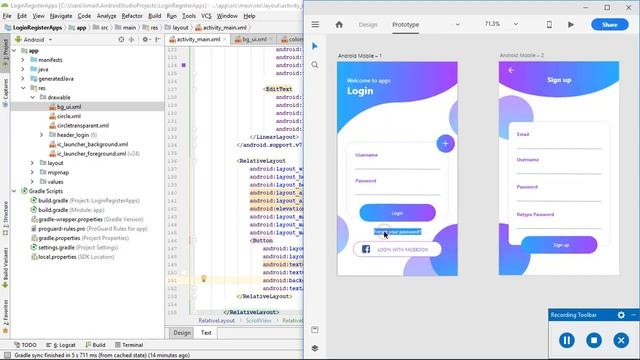The width and height of the screenshot is (640, 360).
Task: Select the arrow Select tool in XD
Action: [x=315, y=46]
